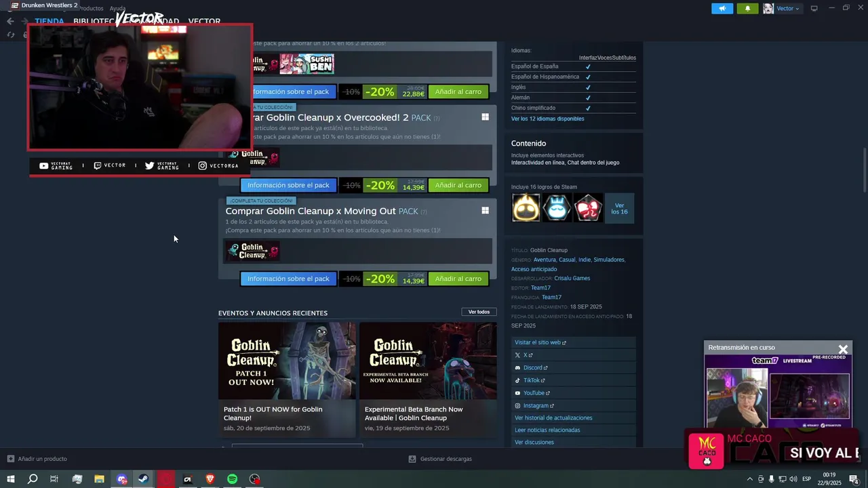The height and width of the screenshot is (488, 868).
Task: View all 16 achievements
Action: tap(619, 207)
